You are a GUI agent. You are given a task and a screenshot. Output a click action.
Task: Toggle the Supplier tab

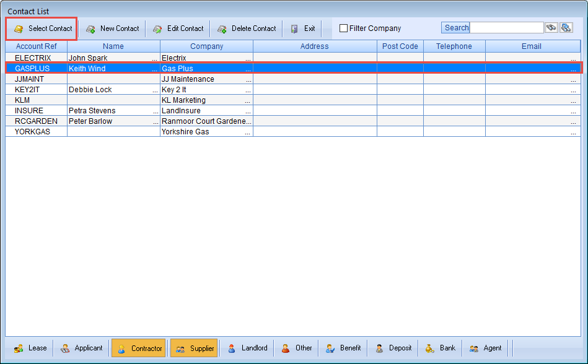coord(194,349)
